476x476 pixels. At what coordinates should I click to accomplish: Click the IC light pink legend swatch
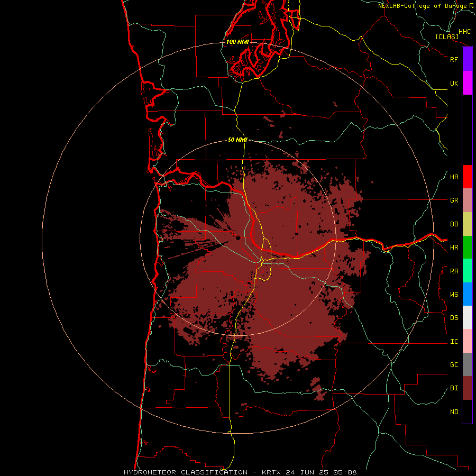point(467,341)
